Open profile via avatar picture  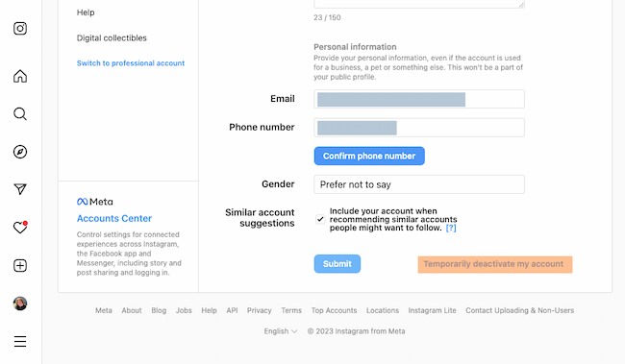tap(20, 303)
